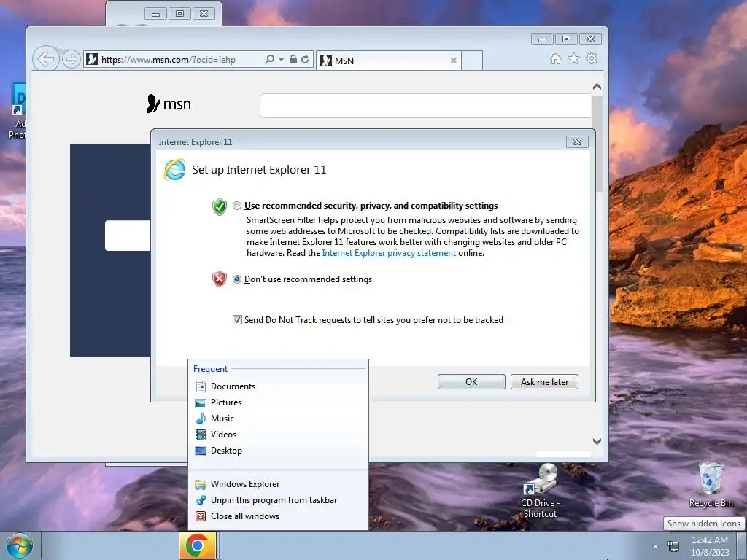Click the msn logo on the page
Viewport: 747px width, 560px height.
pos(169,104)
